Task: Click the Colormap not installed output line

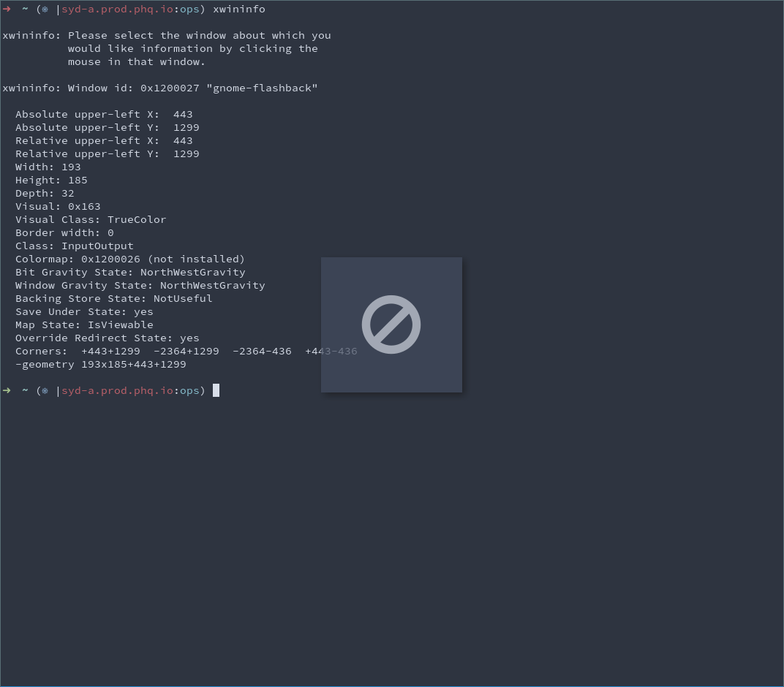Action: coord(129,259)
